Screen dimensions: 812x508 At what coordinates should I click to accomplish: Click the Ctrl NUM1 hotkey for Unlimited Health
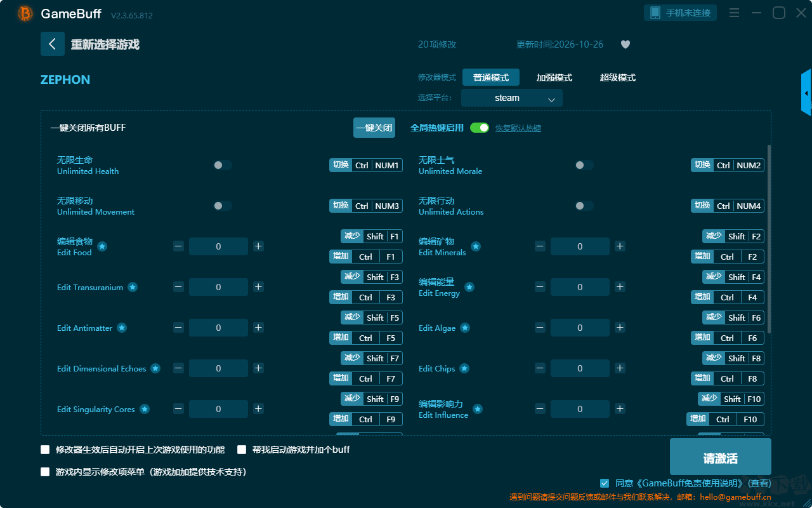click(x=366, y=165)
